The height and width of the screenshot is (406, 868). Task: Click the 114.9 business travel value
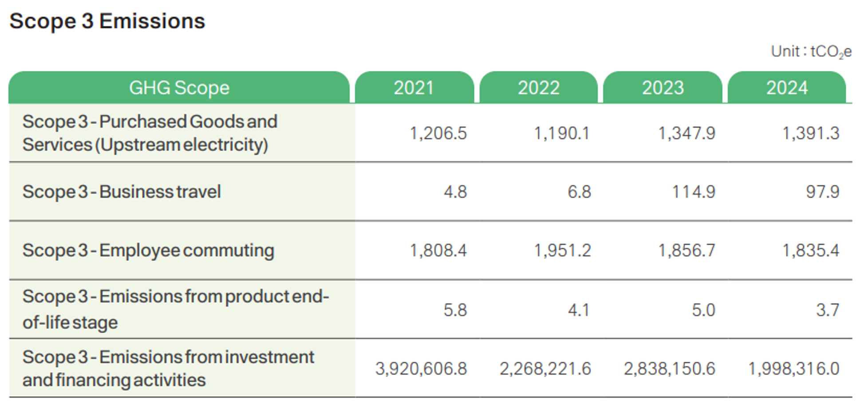click(693, 192)
